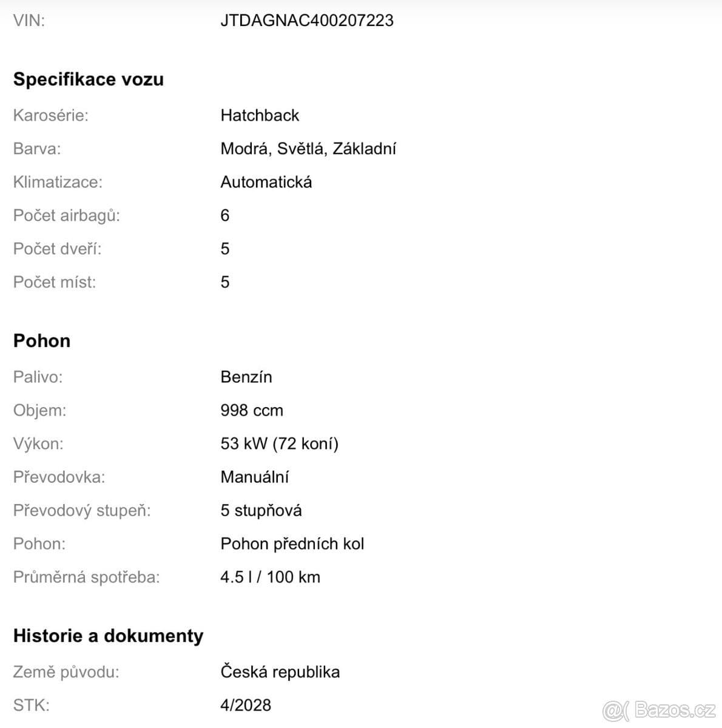This screenshot has width=722, height=728.
Task: Click the Historie a dokumenty heading
Action: (x=109, y=636)
